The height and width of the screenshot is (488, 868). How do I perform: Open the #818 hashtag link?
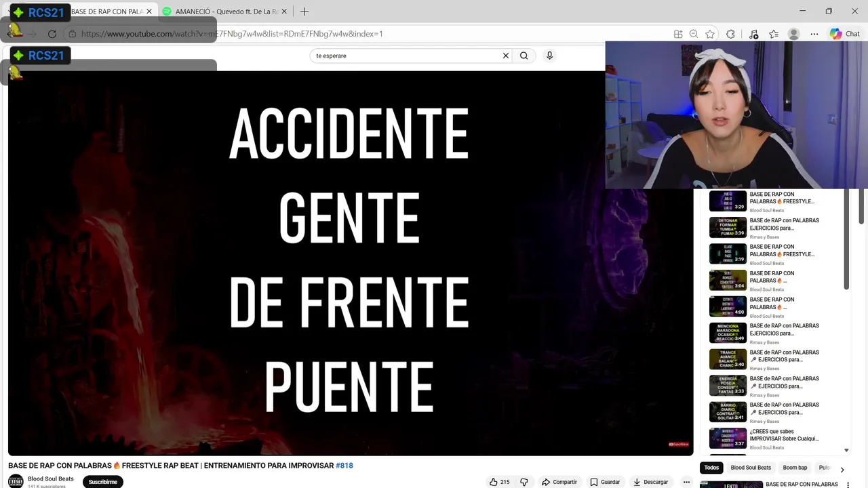344,466
